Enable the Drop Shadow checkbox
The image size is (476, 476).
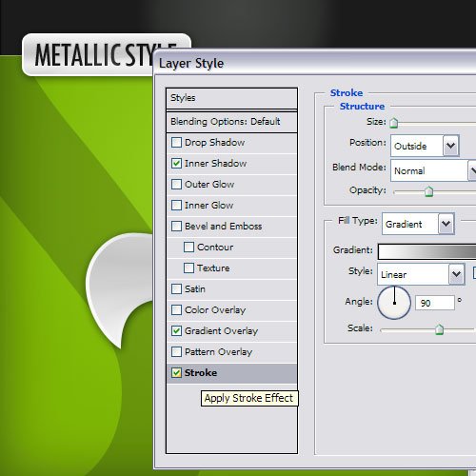(176, 143)
